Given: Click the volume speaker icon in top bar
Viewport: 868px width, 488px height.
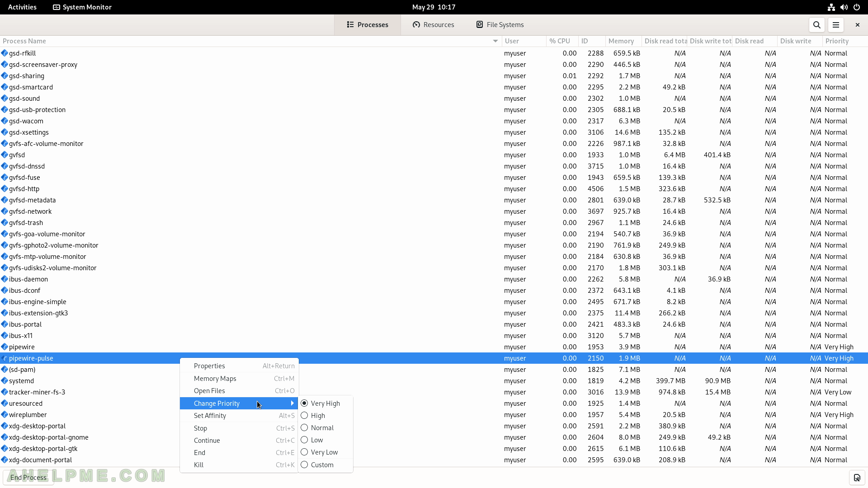Looking at the screenshot, I should [844, 7].
